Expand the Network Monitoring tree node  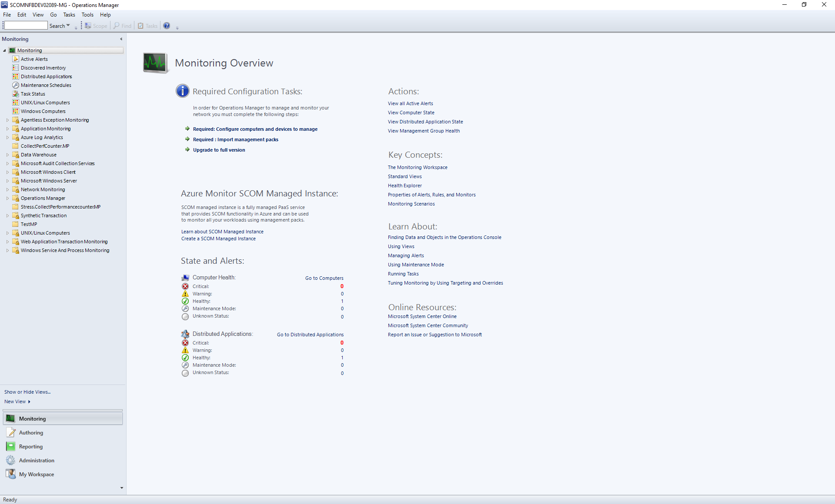click(x=6, y=189)
